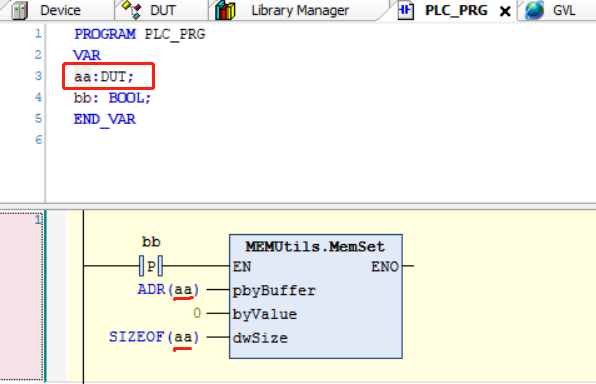Edit the ADR(aa) input operand
The width and height of the screenshot is (596, 384).
168,290
